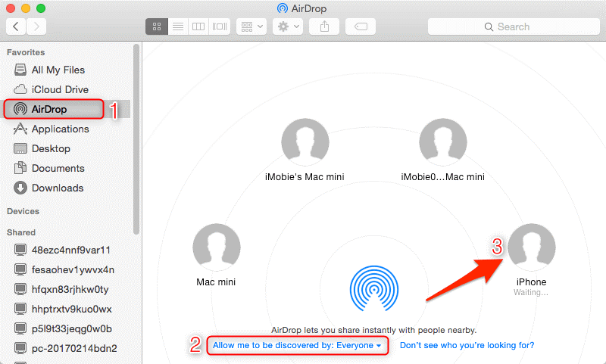Select shared computer hhptrxtv9kuo0wx
Viewport: 606px width, 364px height.
(63, 310)
